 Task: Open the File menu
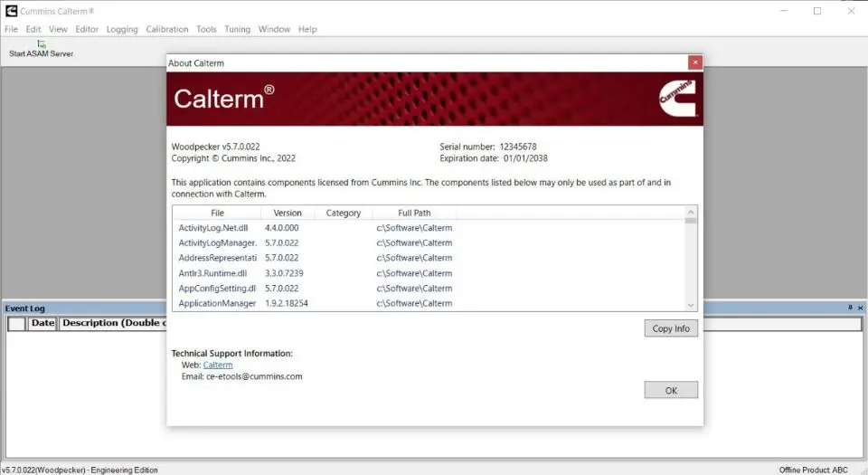point(11,29)
